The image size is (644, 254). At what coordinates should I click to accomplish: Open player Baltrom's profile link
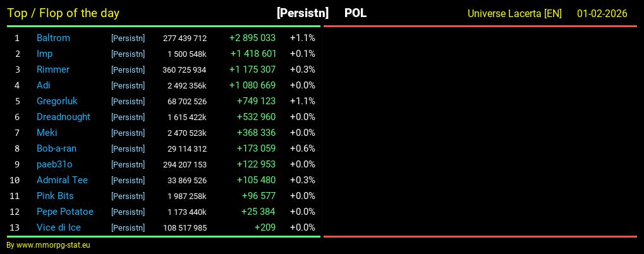[53, 38]
